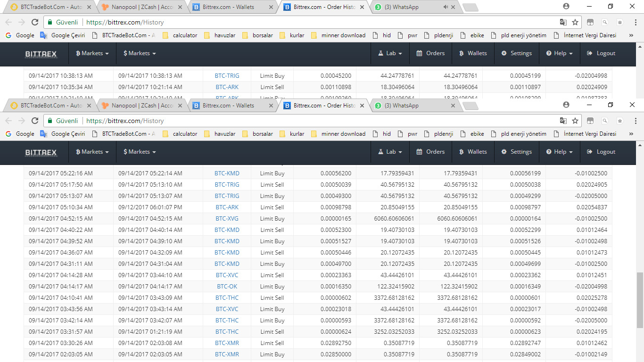Open BTC-XMR link in the 03:30:26 AM row

point(227,343)
